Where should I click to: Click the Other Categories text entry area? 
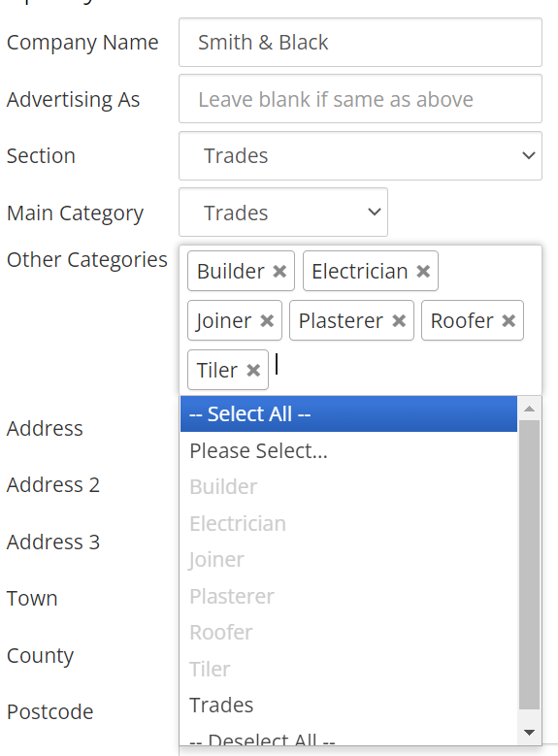pos(405,370)
